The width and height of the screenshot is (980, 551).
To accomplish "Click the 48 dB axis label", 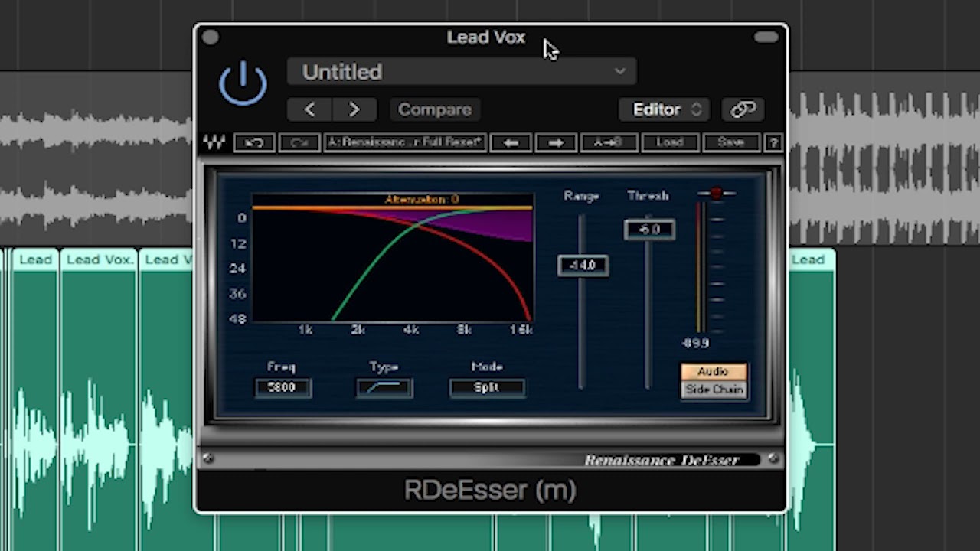I will pyautogui.click(x=237, y=319).
